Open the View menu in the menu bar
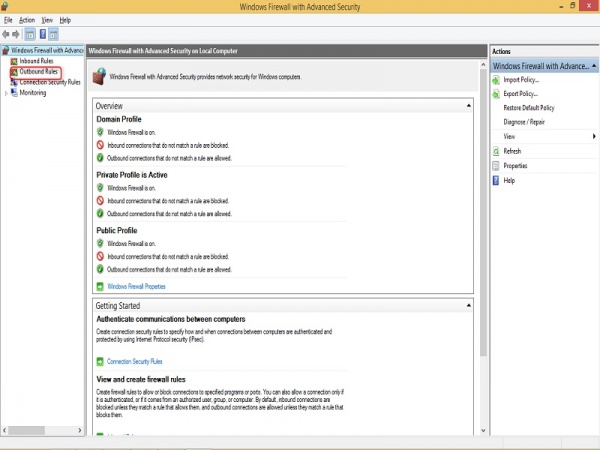Image resolution: width=600 pixels, height=450 pixels. 47,20
